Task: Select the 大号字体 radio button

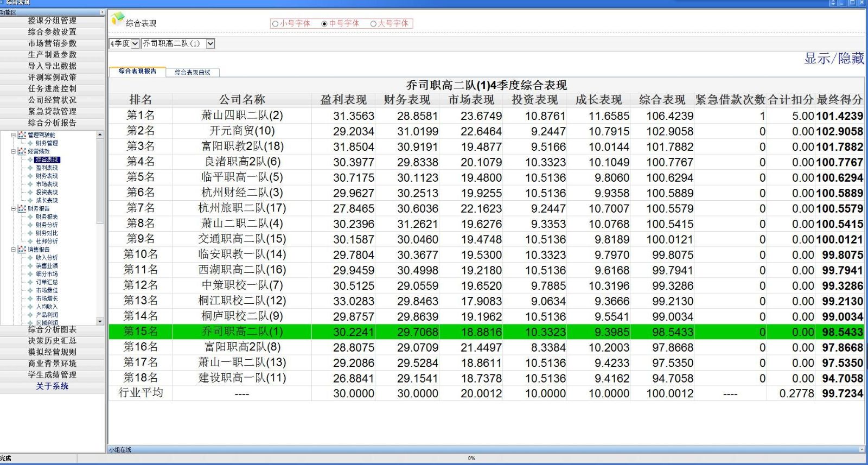Action: tap(373, 24)
